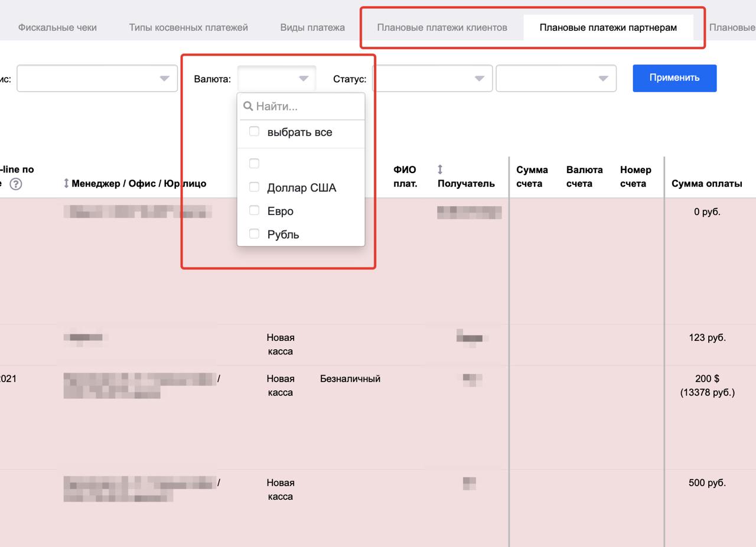Click the Сумма оплаты column header
Image resolution: width=756 pixels, height=547 pixels.
(x=706, y=184)
